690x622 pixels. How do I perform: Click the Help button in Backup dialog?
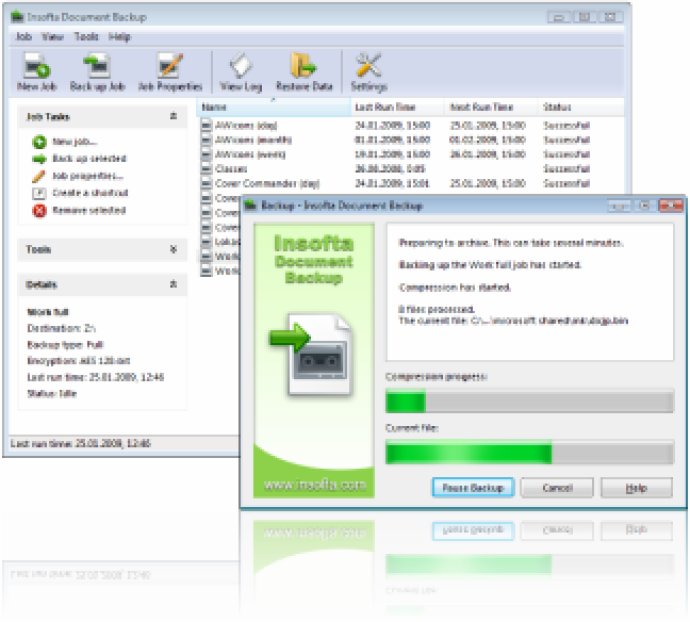pyautogui.click(x=636, y=488)
